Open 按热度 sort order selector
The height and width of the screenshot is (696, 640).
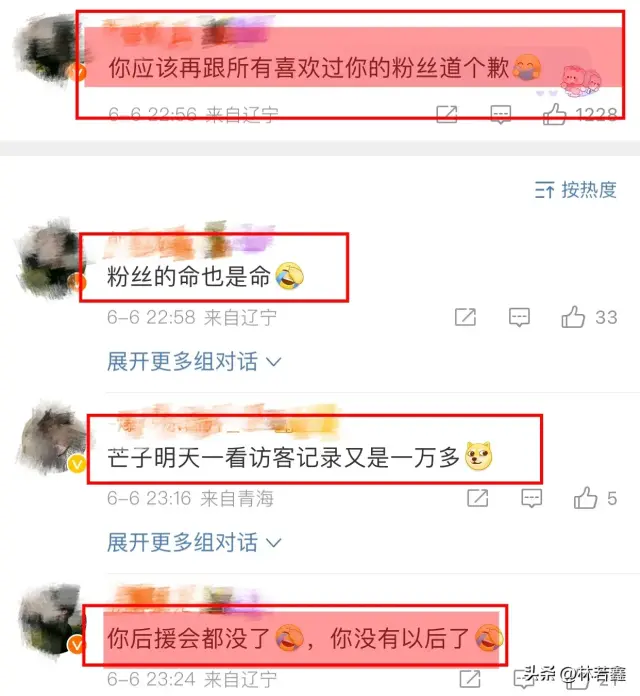click(576, 190)
